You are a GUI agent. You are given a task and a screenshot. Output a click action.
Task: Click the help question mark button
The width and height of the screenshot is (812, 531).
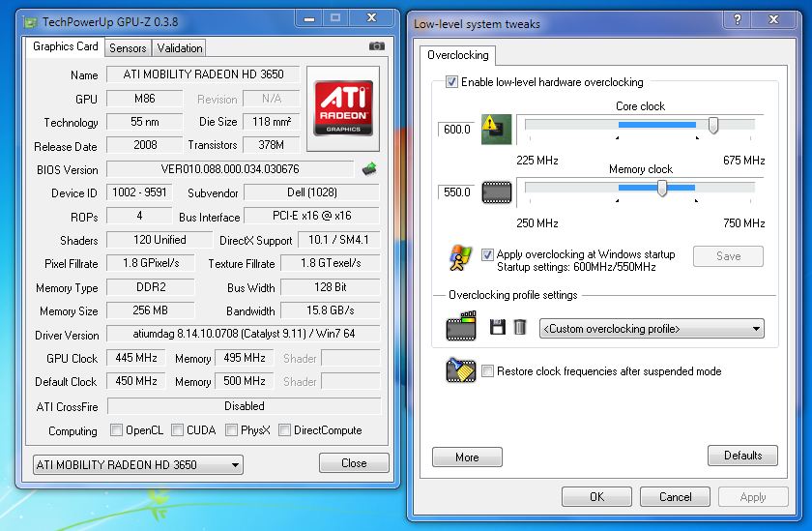pos(738,19)
